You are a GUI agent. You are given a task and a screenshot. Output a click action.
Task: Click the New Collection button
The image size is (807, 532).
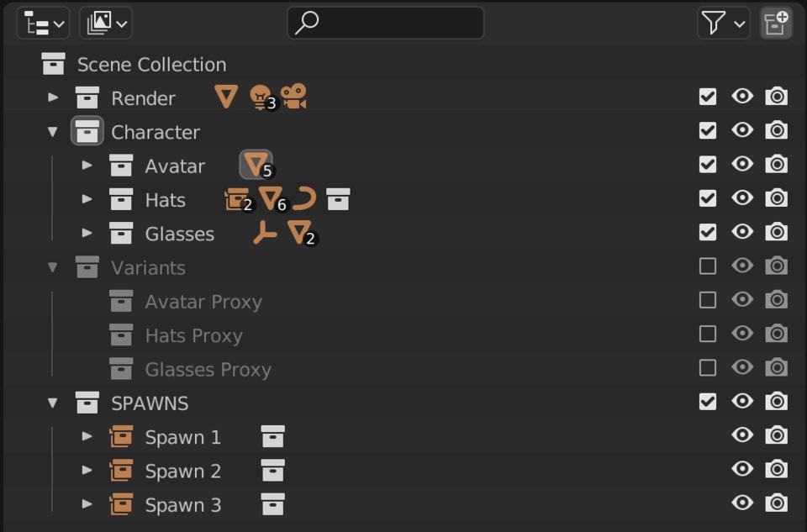click(776, 23)
